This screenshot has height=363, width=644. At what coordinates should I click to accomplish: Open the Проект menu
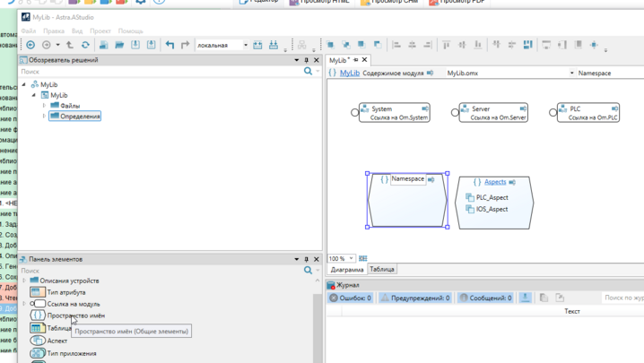(x=100, y=31)
